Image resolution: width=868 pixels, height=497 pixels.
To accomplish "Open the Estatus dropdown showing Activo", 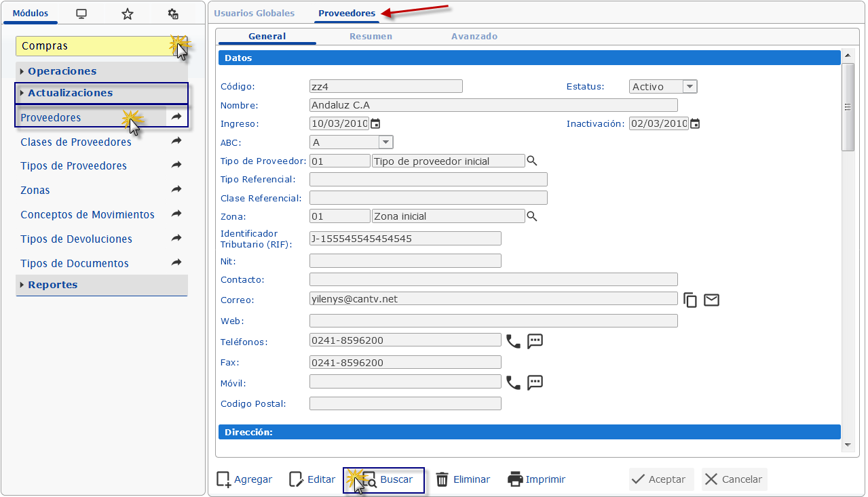I will click(690, 86).
